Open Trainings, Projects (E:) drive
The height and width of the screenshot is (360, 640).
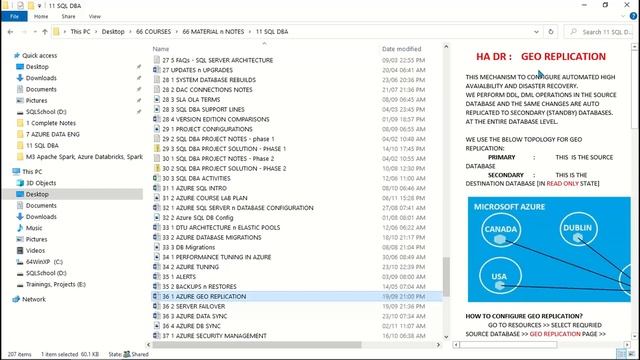(x=56, y=284)
